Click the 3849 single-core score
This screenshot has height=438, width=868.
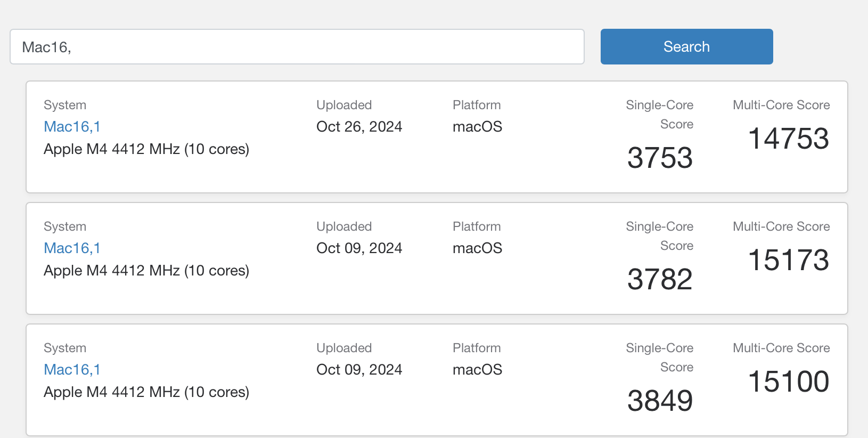pos(660,401)
